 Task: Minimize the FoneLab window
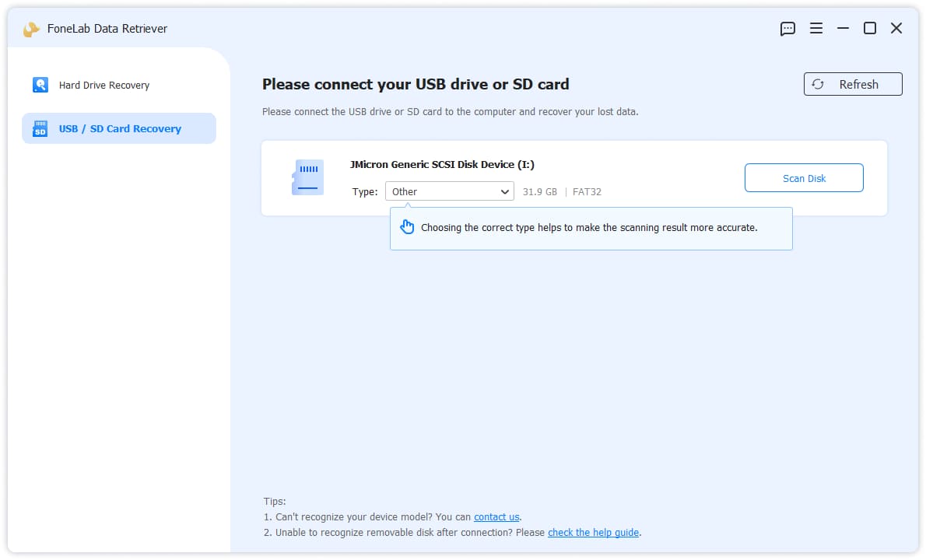click(x=843, y=28)
